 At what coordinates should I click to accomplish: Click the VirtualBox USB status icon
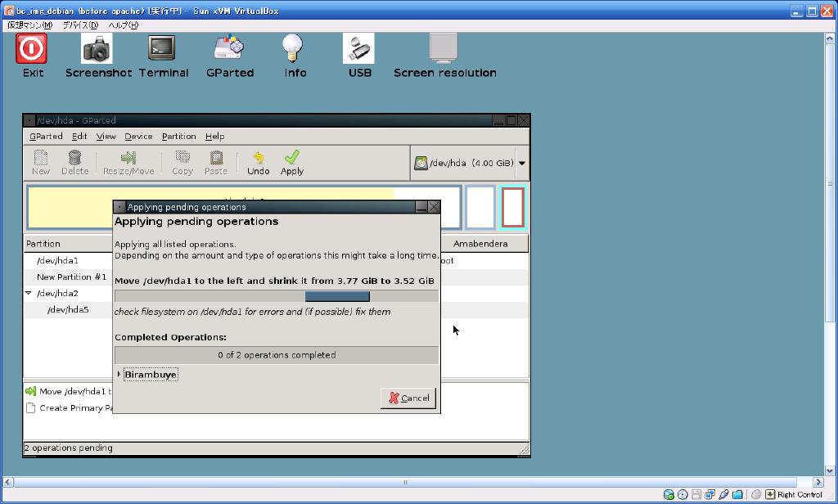tap(723, 495)
